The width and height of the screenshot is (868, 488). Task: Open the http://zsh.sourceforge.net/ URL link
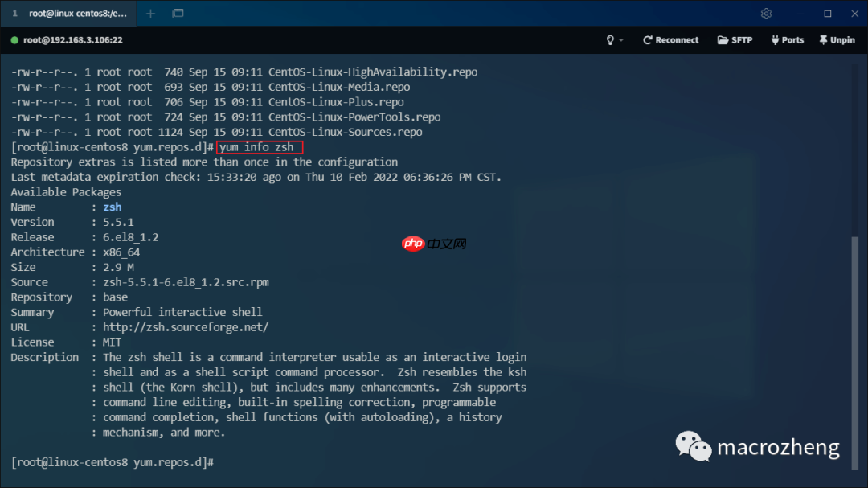click(x=185, y=326)
